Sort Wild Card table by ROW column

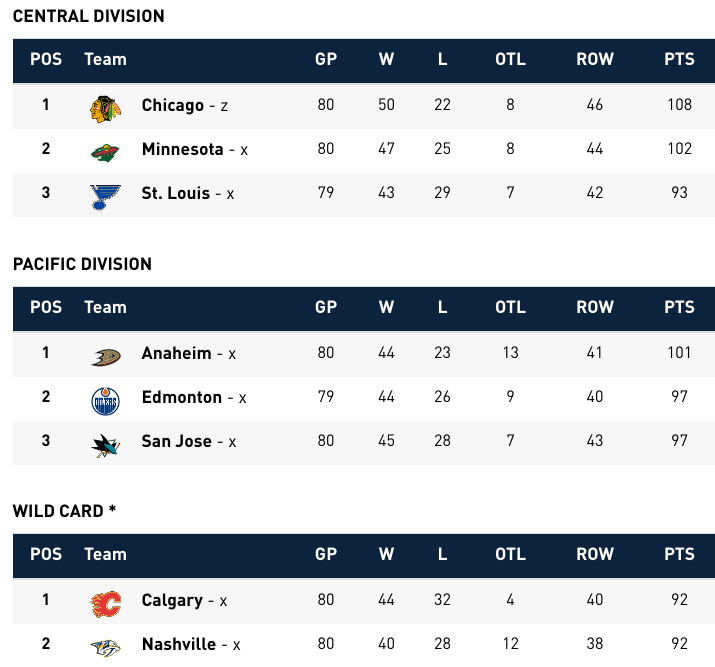coord(595,555)
